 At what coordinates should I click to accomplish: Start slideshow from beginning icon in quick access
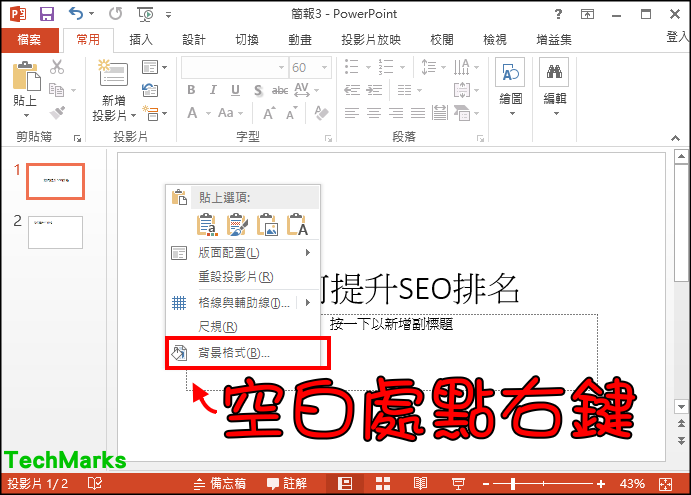[x=145, y=14]
